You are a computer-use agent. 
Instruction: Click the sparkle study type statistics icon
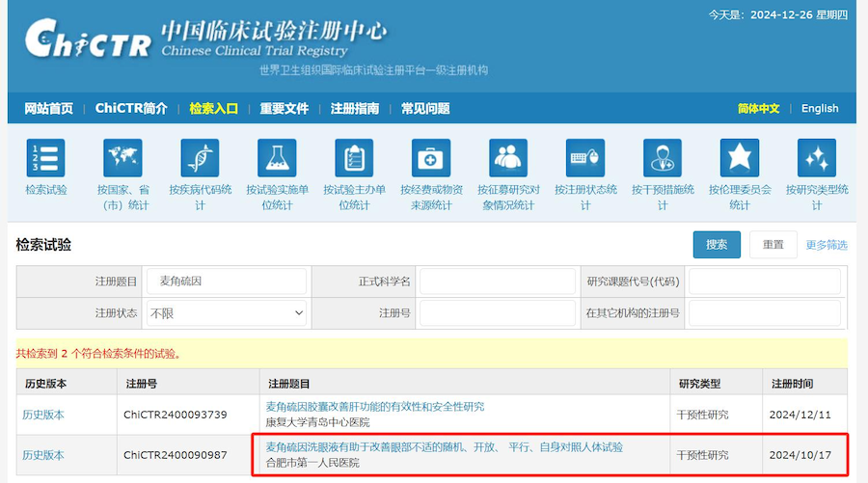(817, 158)
